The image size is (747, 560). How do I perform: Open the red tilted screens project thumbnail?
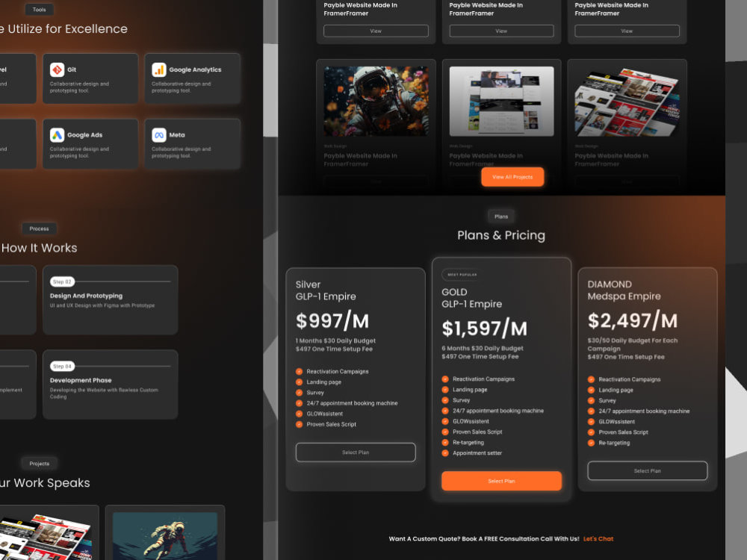pyautogui.click(x=627, y=102)
